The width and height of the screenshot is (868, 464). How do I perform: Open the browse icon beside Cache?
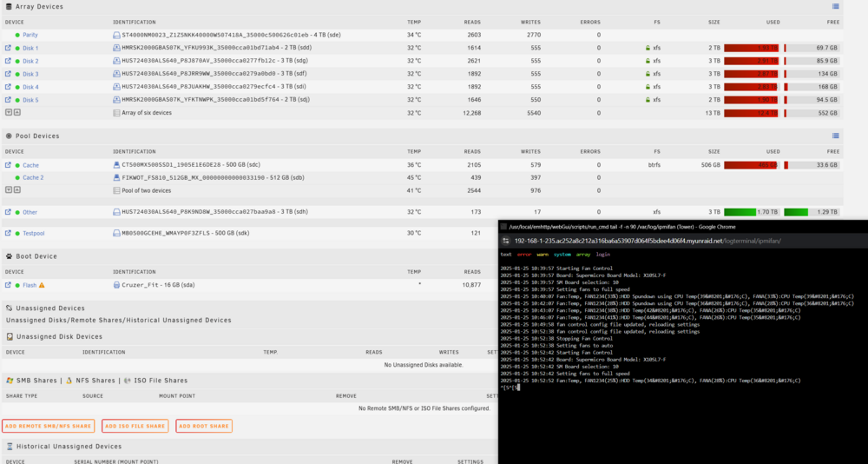[8, 165]
